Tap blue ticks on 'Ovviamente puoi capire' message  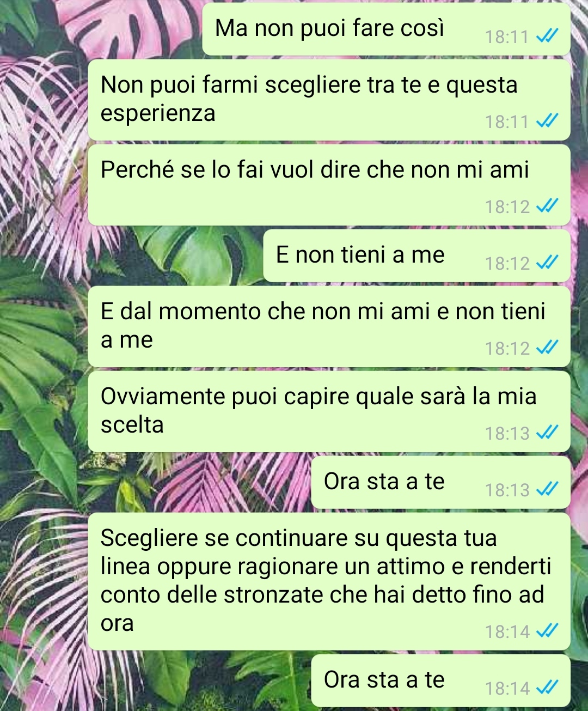pos(547,433)
